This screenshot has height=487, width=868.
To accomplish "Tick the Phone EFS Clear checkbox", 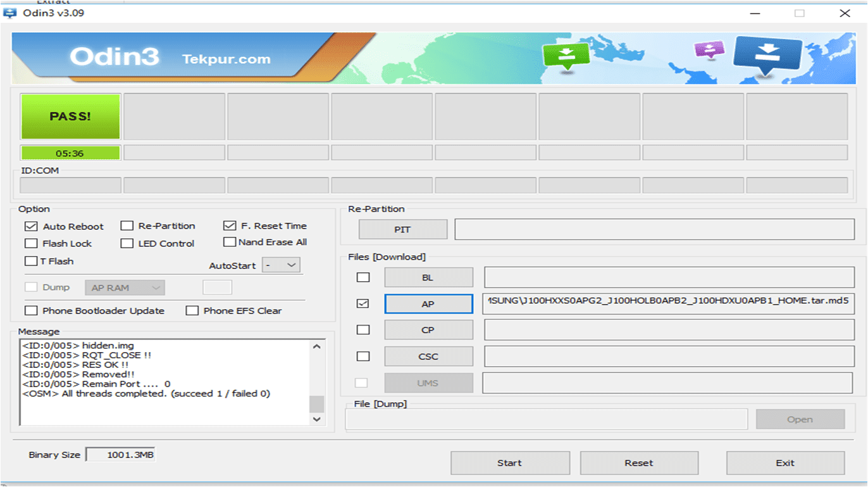I will [192, 310].
